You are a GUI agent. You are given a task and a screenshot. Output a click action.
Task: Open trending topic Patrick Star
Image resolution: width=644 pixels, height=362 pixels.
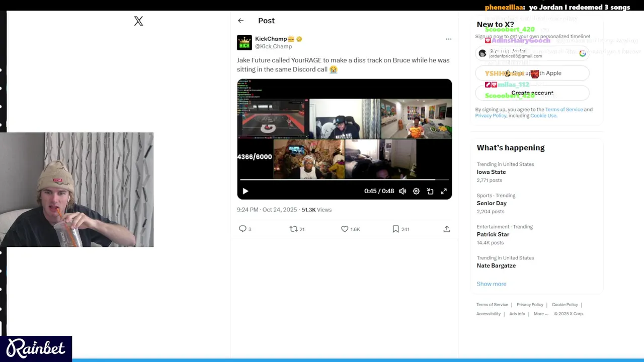(493, 234)
